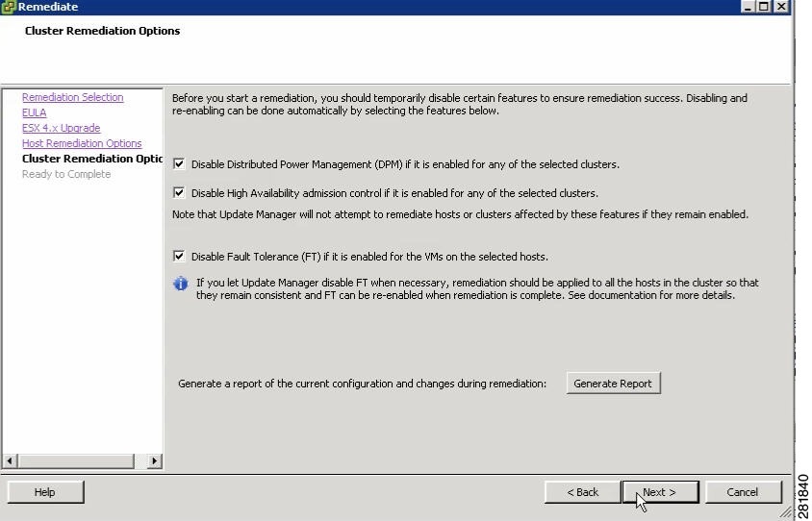Jump to Host Remediation Options step

pos(82,143)
